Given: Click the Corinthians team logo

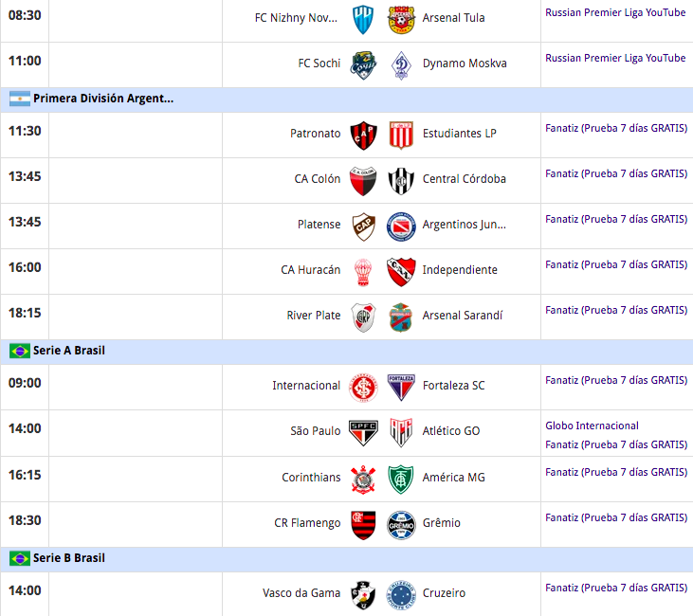Looking at the screenshot, I should click(363, 479).
